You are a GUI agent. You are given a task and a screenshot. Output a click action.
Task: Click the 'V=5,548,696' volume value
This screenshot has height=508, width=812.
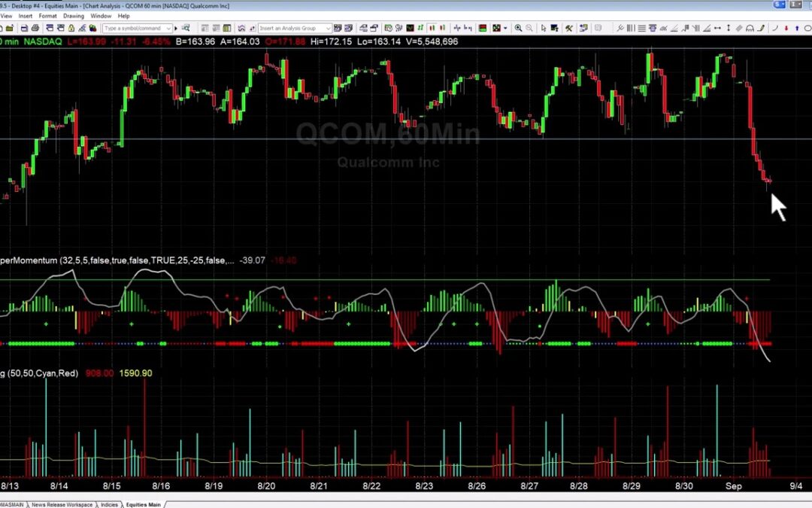click(432, 41)
